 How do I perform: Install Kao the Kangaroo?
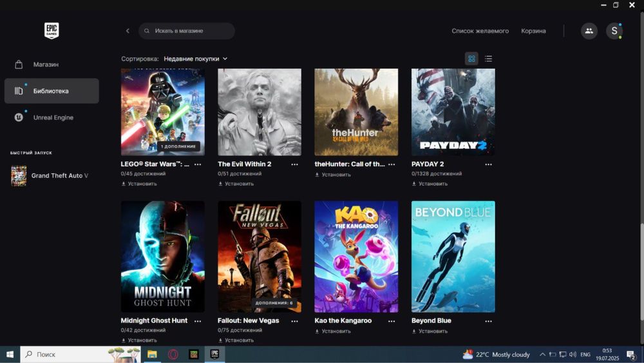[333, 331]
